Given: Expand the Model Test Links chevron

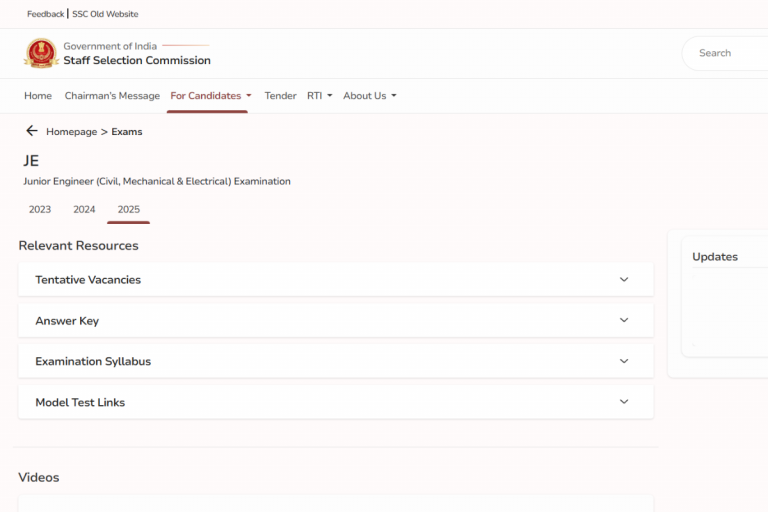Looking at the screenshot, I should 624,402.
